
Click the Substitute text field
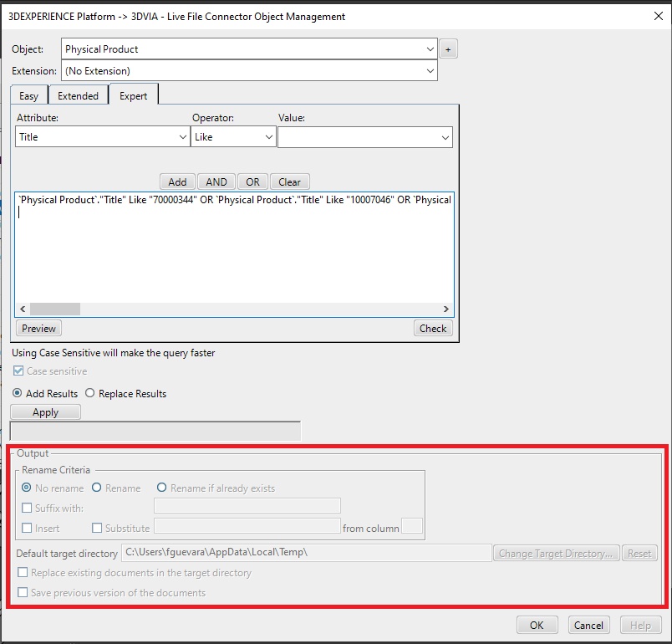coord(247,526)
